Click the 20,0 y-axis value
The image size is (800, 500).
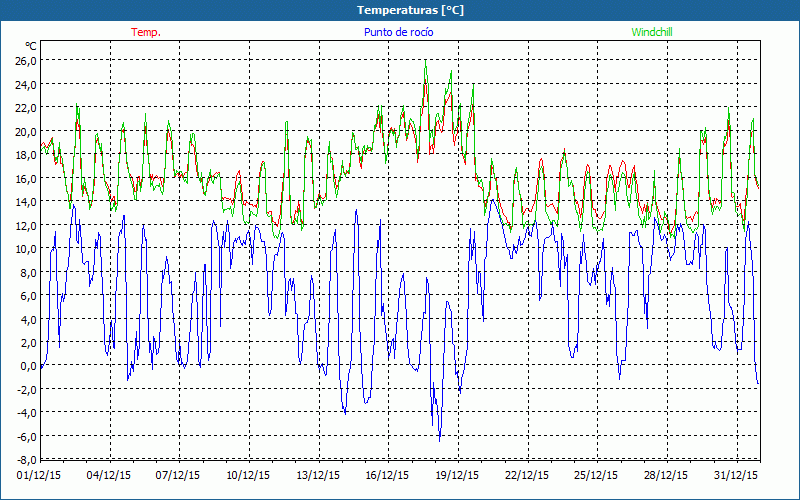coord(27,131)
